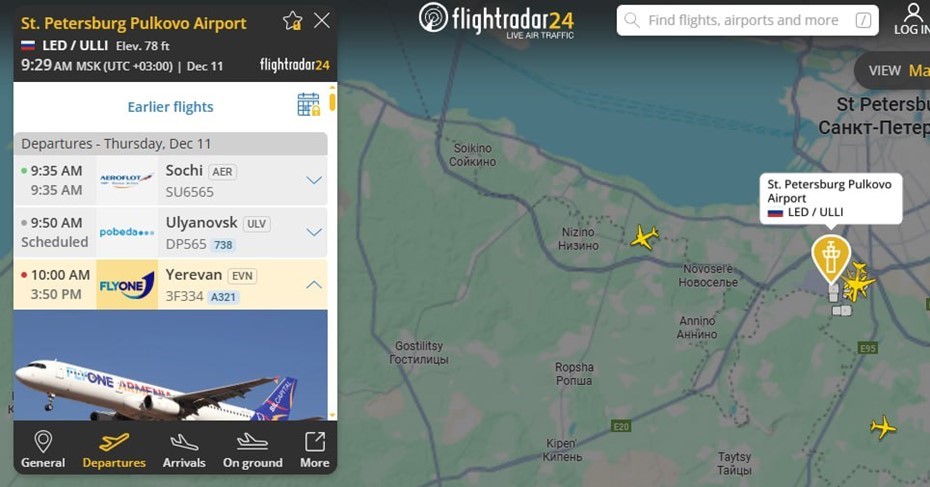This screenshot has width=930, height=487.
Task: Open the General tab
Action: pyautogui.click(x=43, y=450)
